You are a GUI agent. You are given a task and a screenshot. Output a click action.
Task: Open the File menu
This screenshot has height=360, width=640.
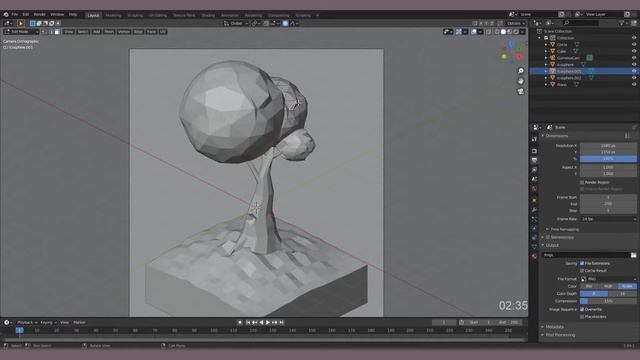[15, 15]
